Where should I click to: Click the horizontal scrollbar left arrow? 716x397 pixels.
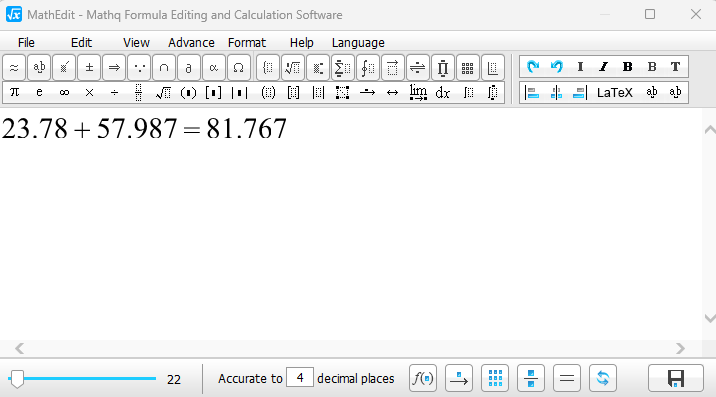click(x=19, y=349)
